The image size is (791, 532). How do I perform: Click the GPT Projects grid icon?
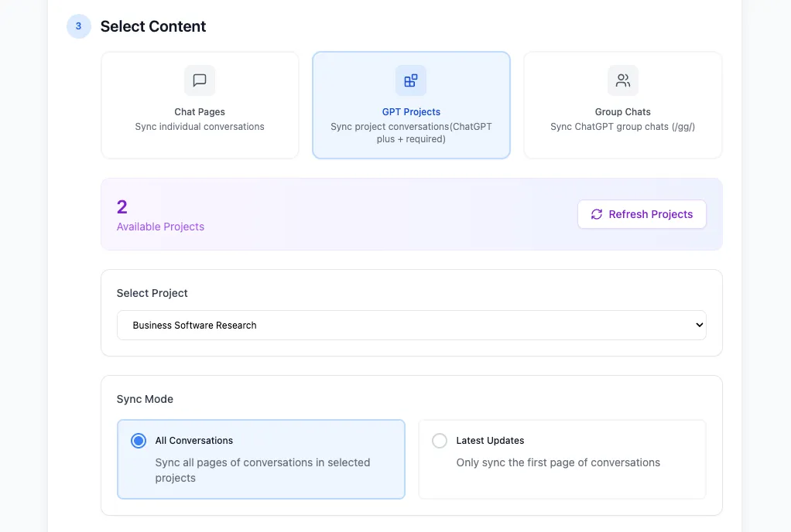click(x=411, y=80)
